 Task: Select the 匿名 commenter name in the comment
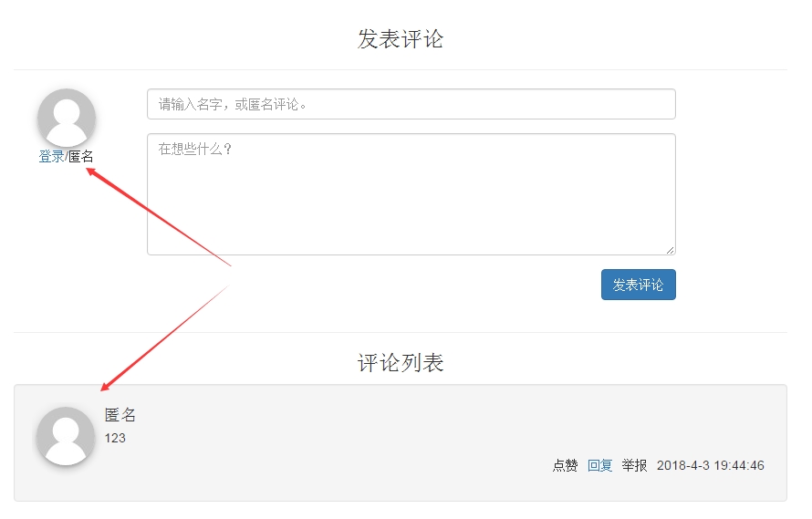click(x=120, y=415)
